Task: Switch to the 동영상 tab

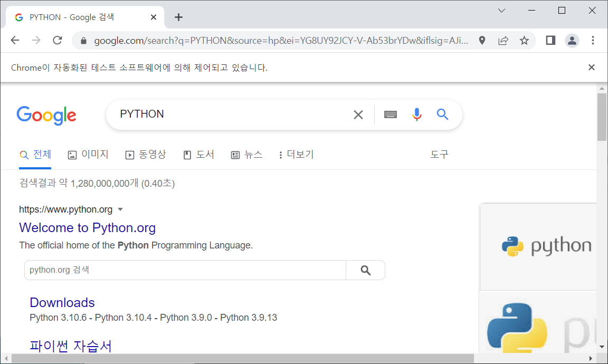Action: click(x=146, y=155)
